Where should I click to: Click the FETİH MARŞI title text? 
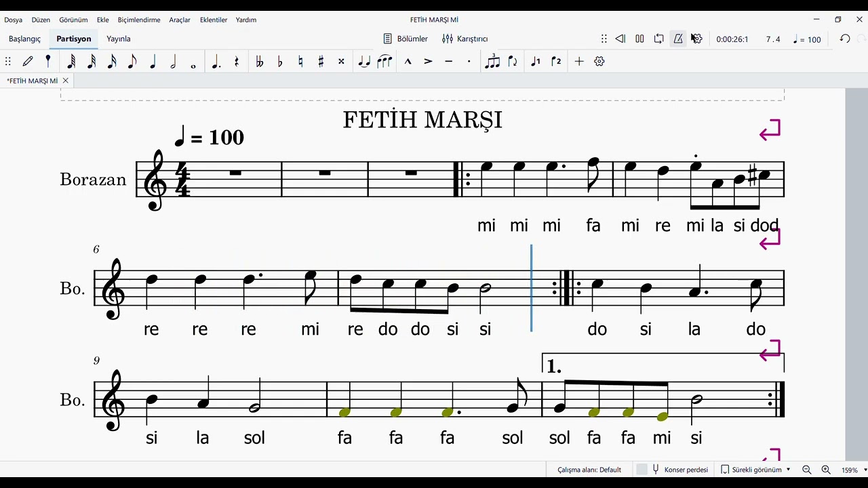point(422,121)
